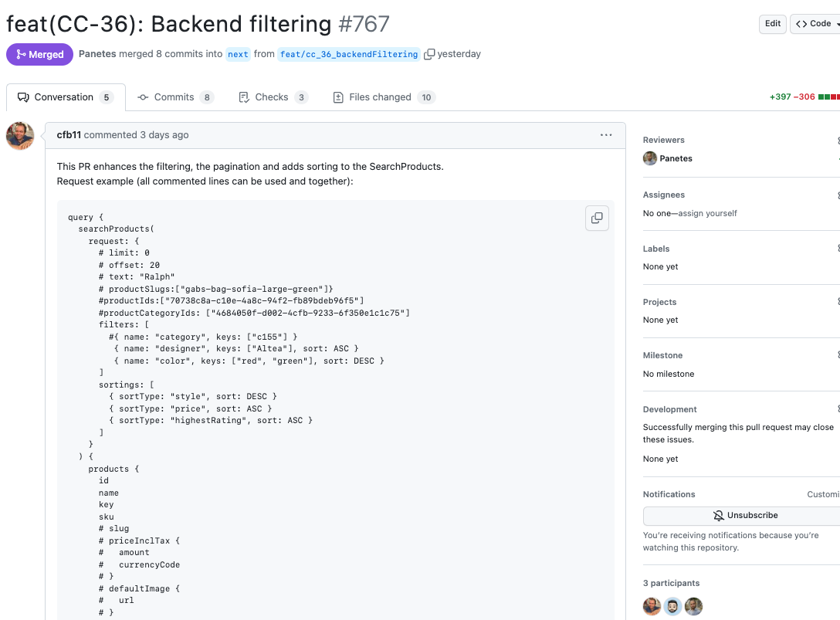Open the comment's three-dot options menu
The image size is (840, 620).
click(606, 135)
